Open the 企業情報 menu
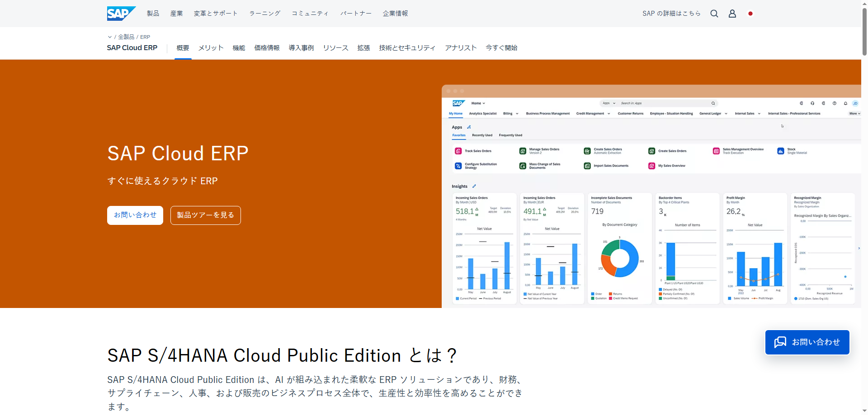Viewport: 868px width, 415px height. 395,14
